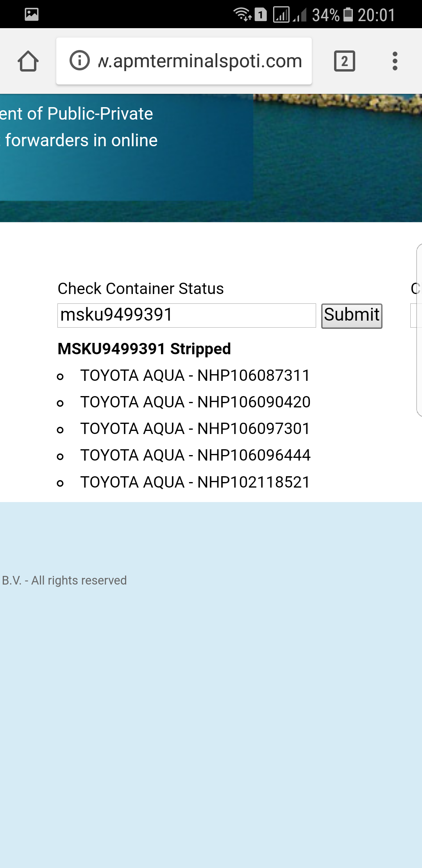
Task: Tap the battery status icon
Action: tap(348, 14)
